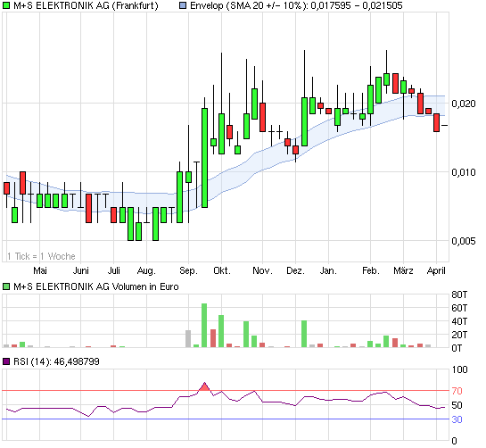Click the März month label
Viewport: 486px width, 448px height.
click(403, 270)
